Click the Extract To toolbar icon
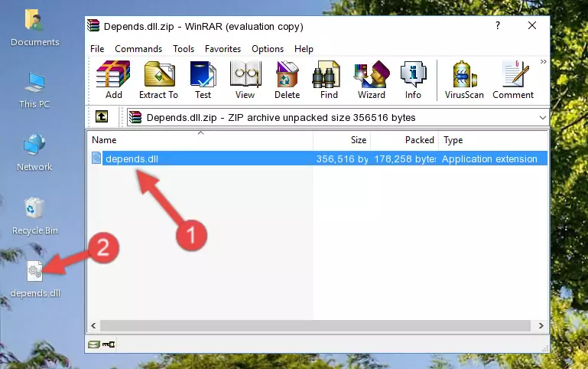Viewport: 588px width, 369px height. coord(158,80)
